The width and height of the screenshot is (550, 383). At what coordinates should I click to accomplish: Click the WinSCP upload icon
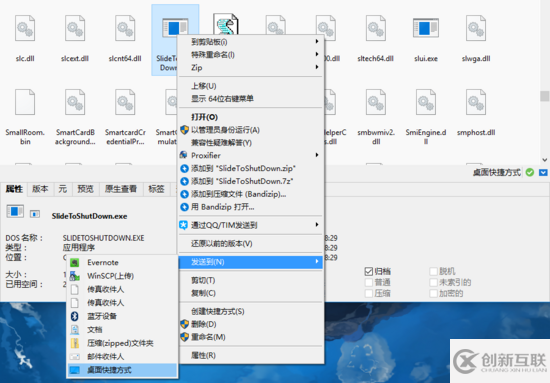(x=74, y=276)
